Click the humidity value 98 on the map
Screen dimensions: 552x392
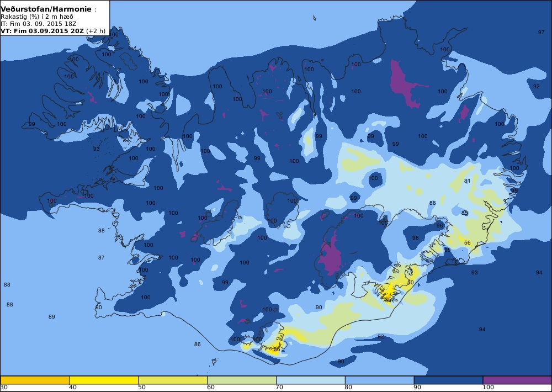(x=416, y=238)
